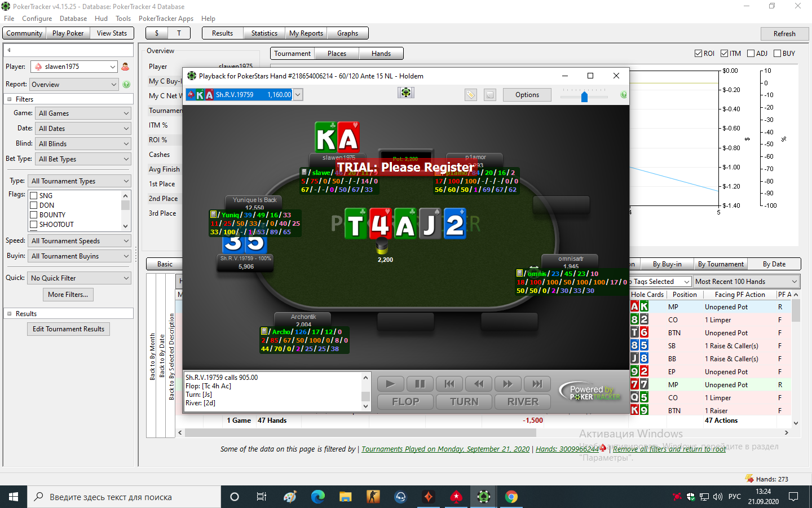
Task: Toggle the ROI checkbox on the graph
Action: pyautogui.click(x=699, y=54)
